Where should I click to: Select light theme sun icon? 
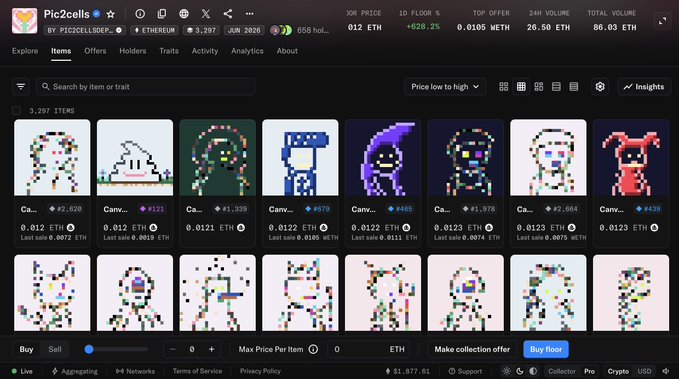506,371
